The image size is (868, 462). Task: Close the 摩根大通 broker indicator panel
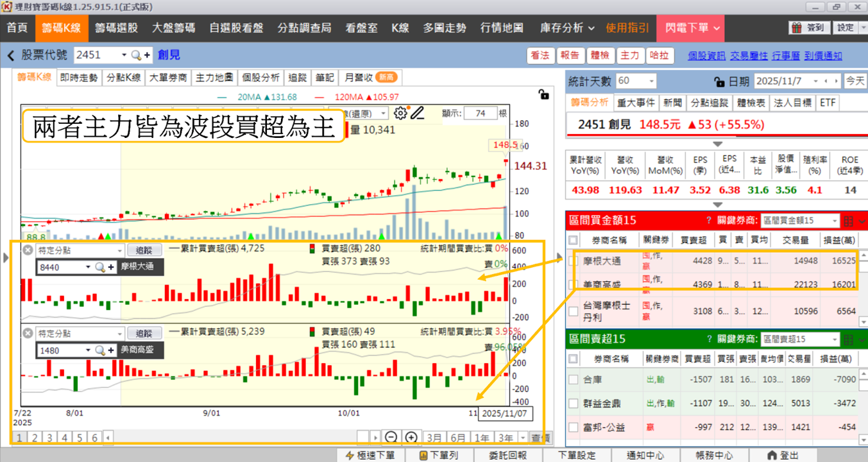pos(28,250)
